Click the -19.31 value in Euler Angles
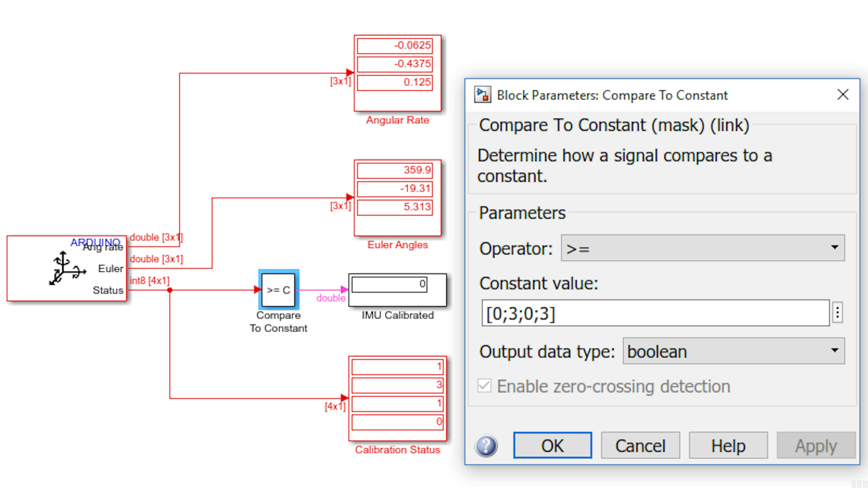The image size is (868, 488). tap(415, 188)
